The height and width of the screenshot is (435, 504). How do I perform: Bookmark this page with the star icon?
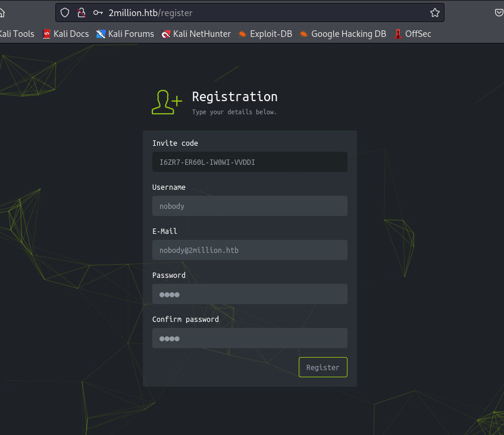[x=435, y=12]
